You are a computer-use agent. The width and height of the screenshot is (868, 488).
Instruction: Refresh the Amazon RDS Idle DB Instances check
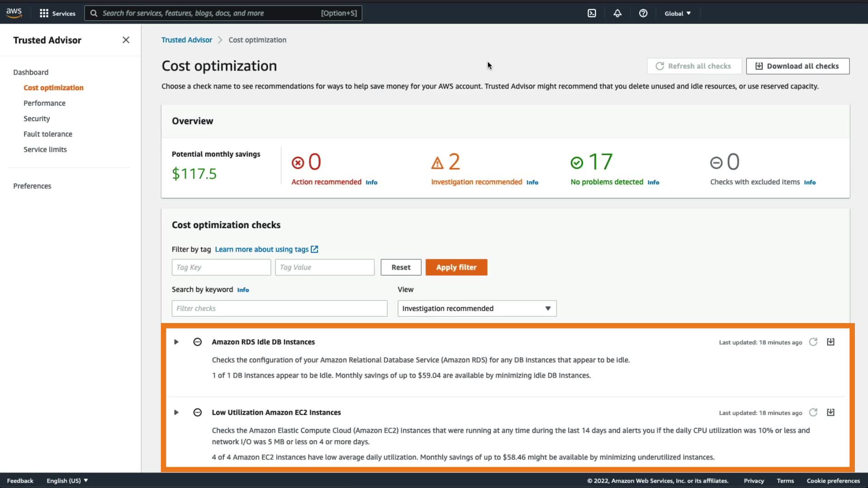pyautogui.click(x=813, y=342)
